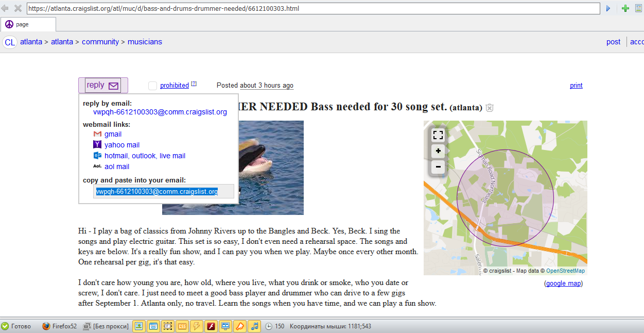Collapse the reply dropdown button
644x333 pixels.
click(x=103, y=86)
